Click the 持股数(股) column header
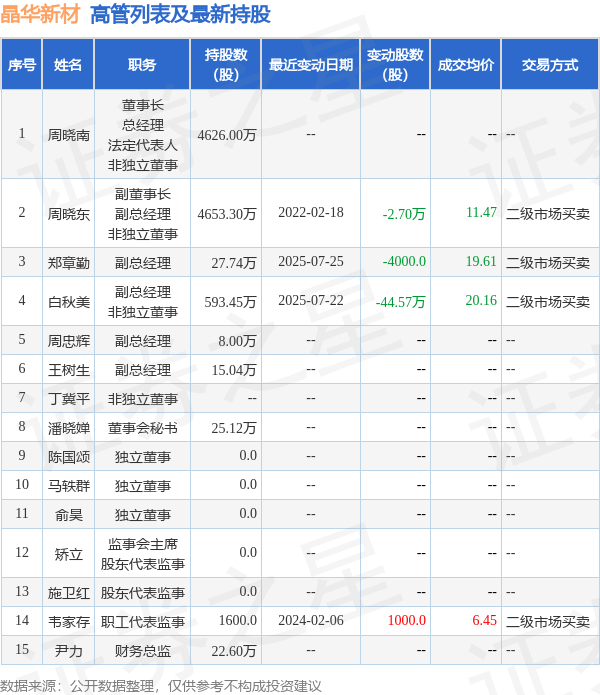Image resolution: width=600 pixels, height=695 pixels. coord(226,65)
